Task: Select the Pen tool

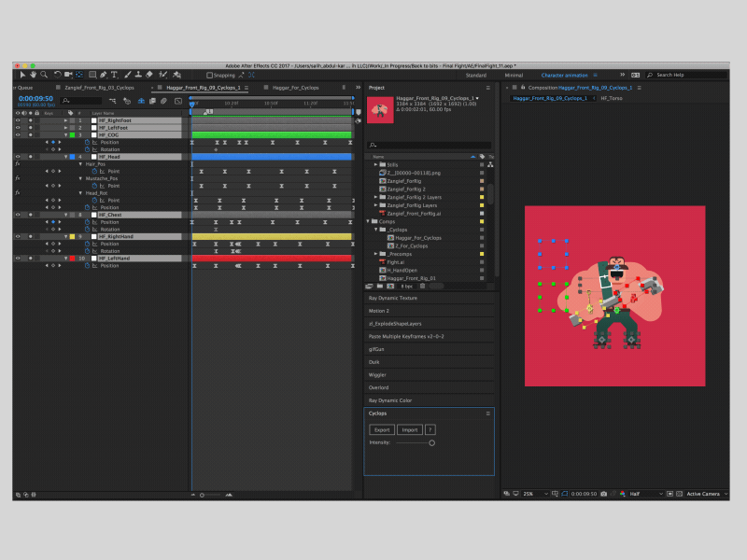Action: click(x=103, y=75)
